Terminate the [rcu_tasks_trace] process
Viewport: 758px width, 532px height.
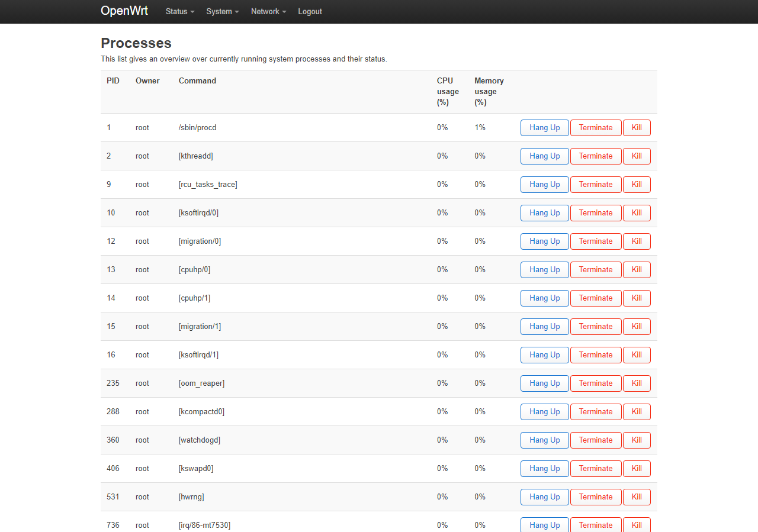pos(595,185)
